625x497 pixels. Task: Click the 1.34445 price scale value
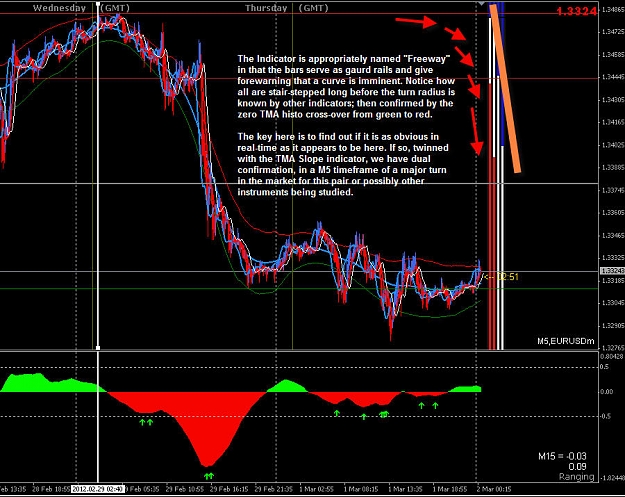point(613,77)
